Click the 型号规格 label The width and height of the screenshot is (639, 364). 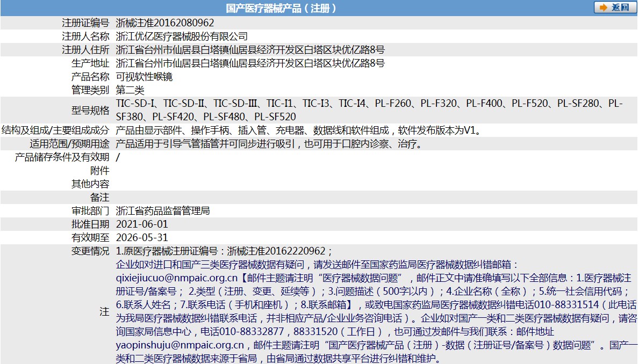click(x=90, y=110)
